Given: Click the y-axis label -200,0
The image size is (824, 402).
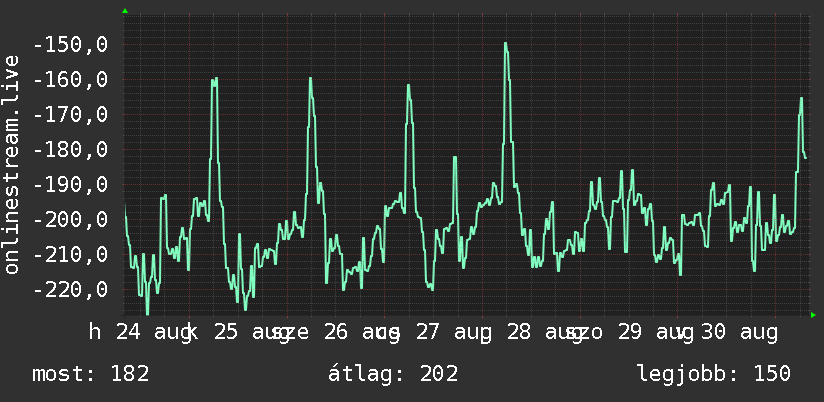Looking at the screenshot, I should pyautogui.click(x=70, y=220).
